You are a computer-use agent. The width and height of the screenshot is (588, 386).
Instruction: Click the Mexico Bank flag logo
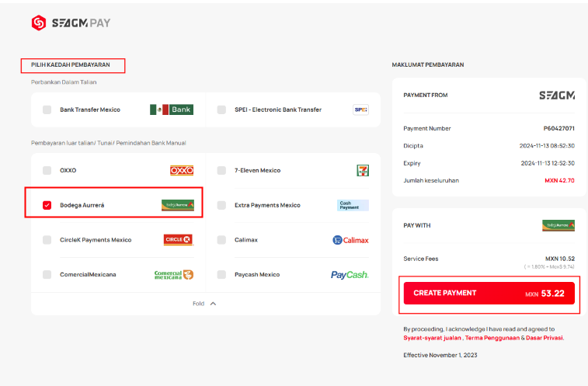172,110
